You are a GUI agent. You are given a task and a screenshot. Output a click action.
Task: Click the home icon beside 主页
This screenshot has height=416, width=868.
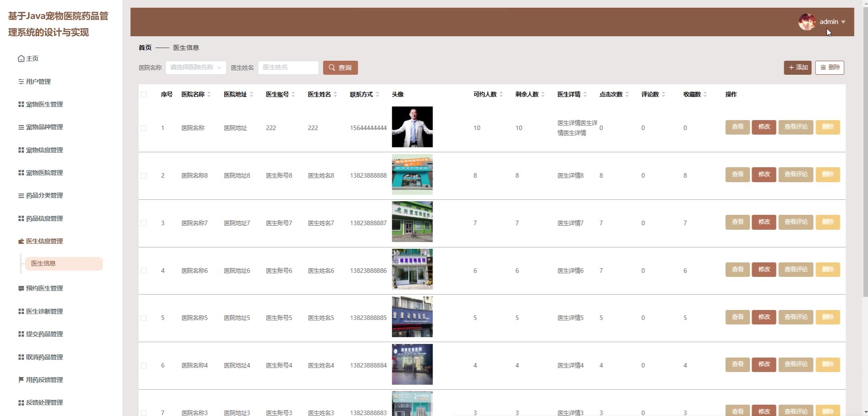21,58
